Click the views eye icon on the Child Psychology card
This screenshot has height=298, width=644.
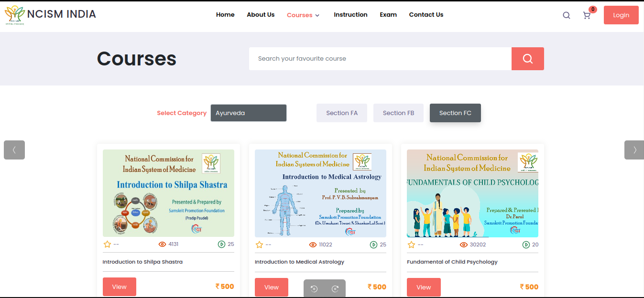(464, 245)
